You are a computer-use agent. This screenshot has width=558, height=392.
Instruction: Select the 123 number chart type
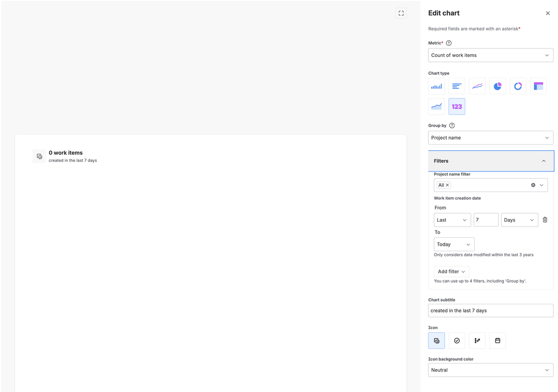456,106
